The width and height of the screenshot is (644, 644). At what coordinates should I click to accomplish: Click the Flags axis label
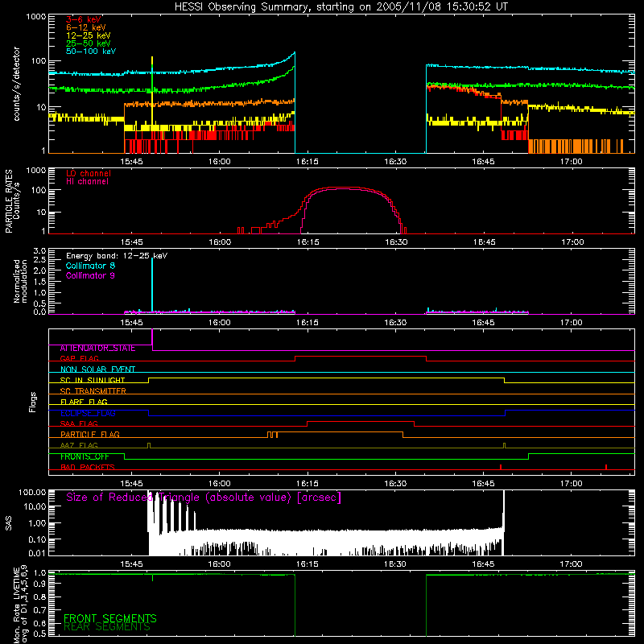[33, 402]
